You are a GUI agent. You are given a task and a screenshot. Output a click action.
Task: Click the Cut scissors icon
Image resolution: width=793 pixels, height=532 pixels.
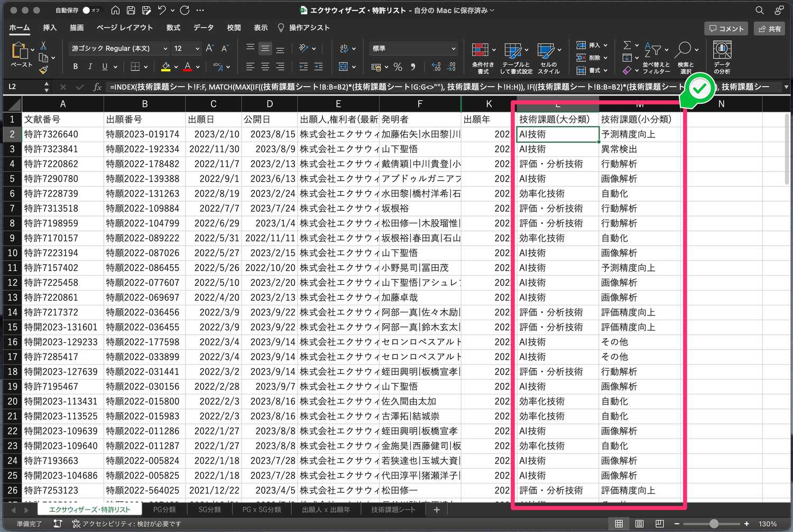(43, 45)
